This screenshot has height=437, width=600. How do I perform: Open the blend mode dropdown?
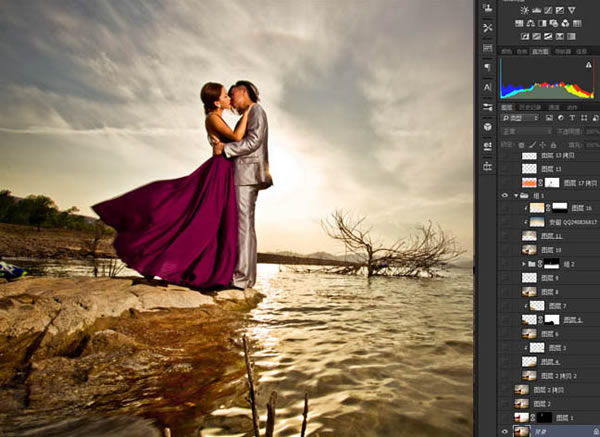(526, 131)
